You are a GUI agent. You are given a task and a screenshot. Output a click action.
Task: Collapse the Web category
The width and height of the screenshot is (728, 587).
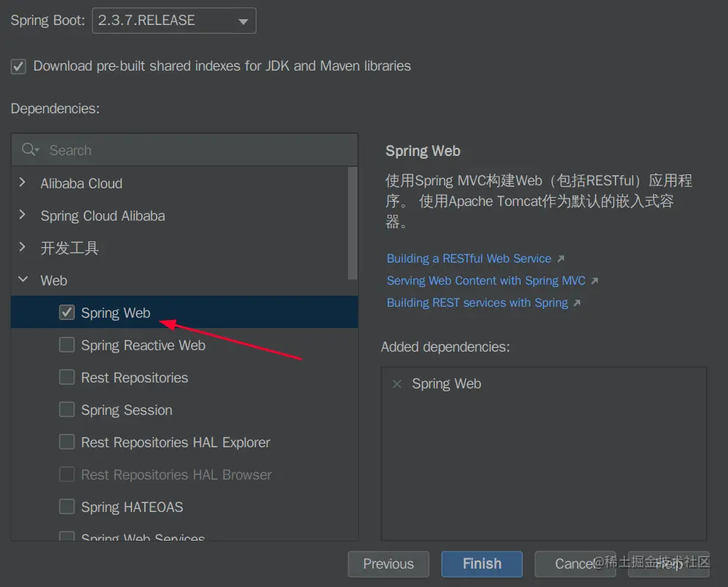pos(22,280)
